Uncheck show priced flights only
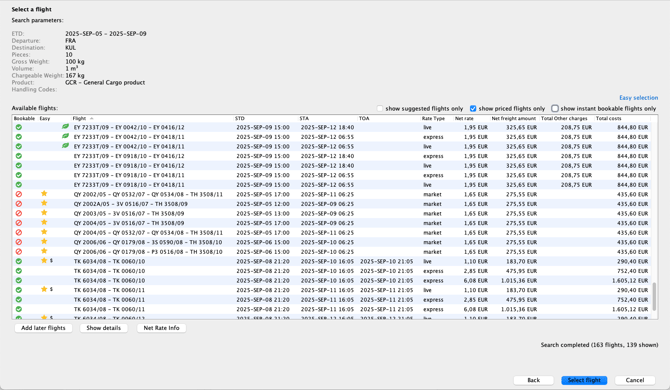This screenshot has height=390, width=670. (x=473, y=108)
